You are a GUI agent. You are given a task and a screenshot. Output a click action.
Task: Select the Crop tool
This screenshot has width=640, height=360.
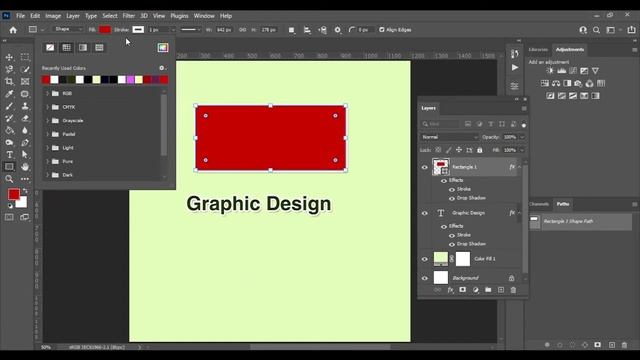(x=9, y=82)
